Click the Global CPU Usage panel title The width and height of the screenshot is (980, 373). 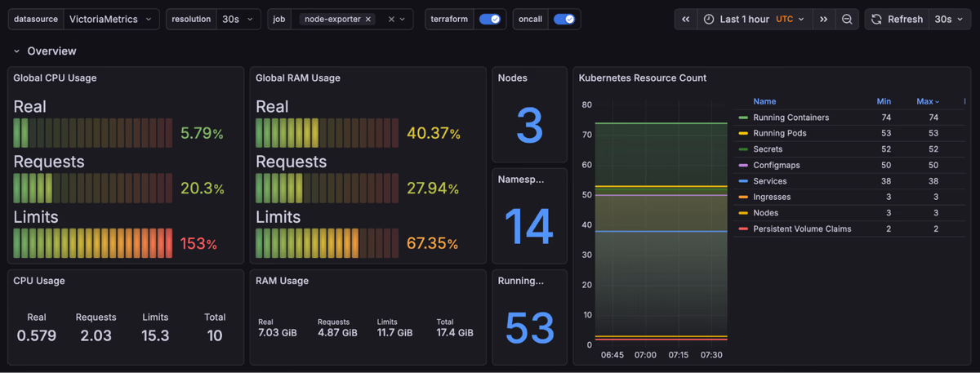[55, 78]
